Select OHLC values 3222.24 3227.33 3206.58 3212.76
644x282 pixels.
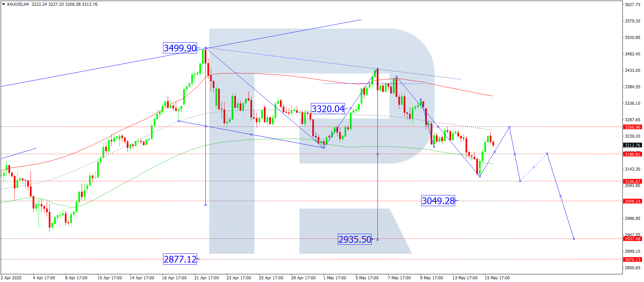coord(65,4)
